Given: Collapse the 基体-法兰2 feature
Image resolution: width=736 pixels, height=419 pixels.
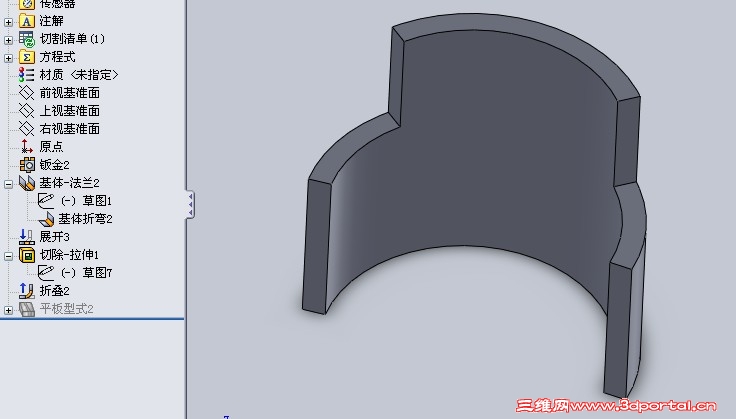Looking at the screenshot, I should (8, 184).
